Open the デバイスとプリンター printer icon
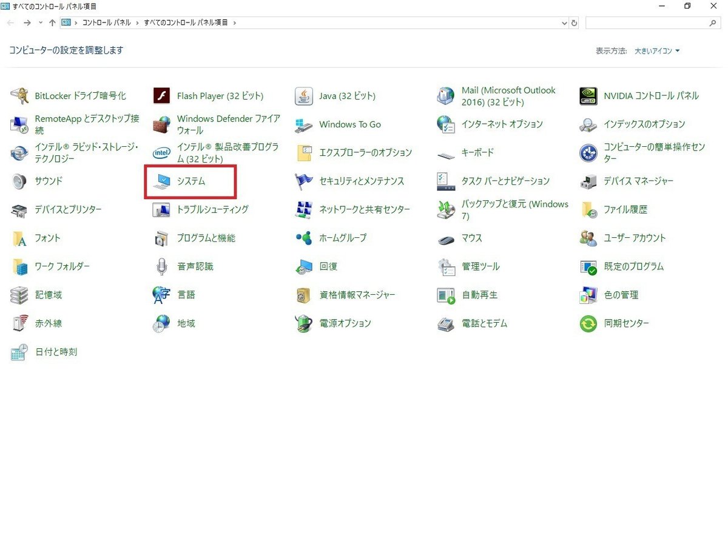728x560 pixels. tap(19, 210)
